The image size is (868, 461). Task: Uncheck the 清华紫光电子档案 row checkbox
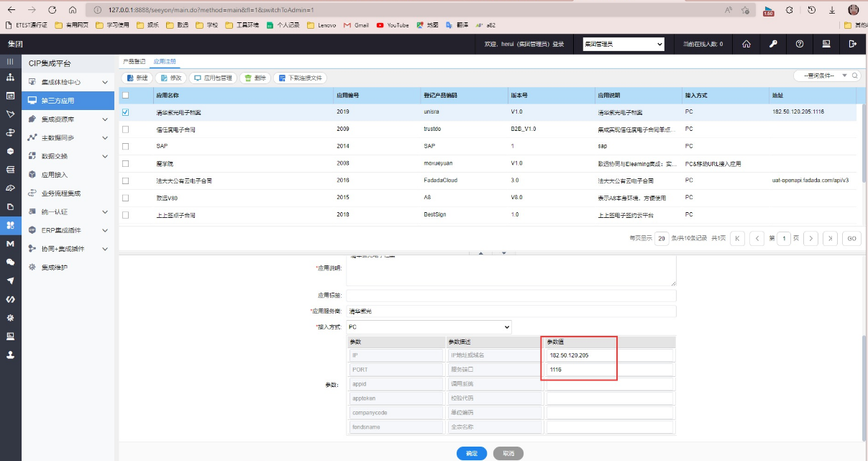pos(126,112)
